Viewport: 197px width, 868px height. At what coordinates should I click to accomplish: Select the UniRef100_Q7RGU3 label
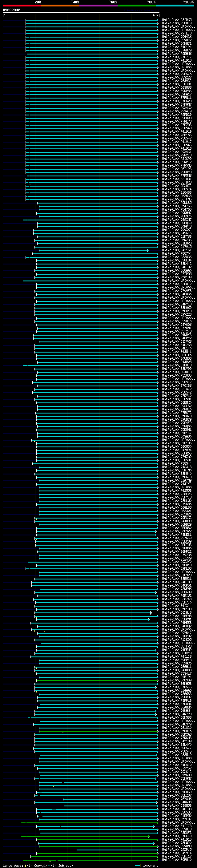point(177,738)
